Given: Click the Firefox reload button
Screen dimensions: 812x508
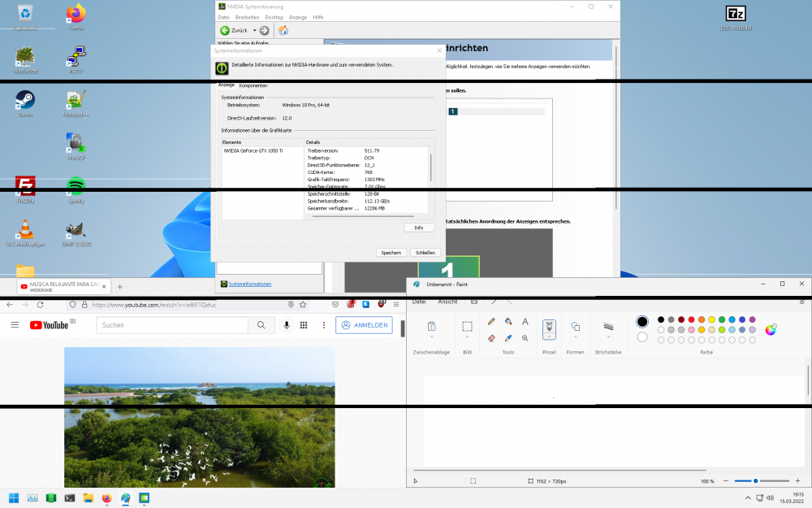Looking at the screenshot, I should tap(41, 305).
